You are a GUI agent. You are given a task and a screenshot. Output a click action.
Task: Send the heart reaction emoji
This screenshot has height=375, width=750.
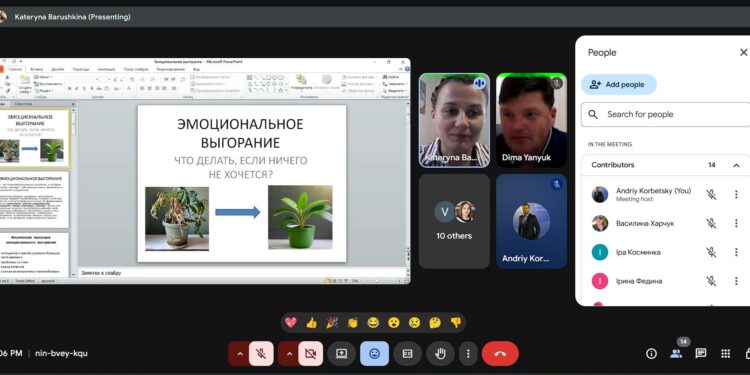coord(291,322)
